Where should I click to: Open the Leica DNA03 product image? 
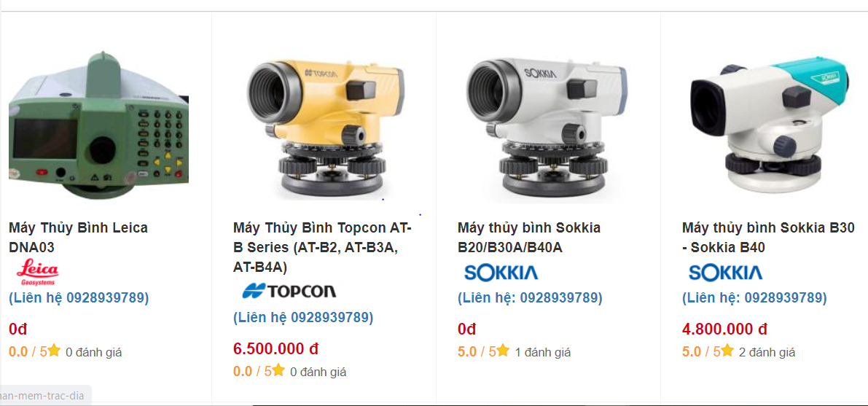point(98,125)
